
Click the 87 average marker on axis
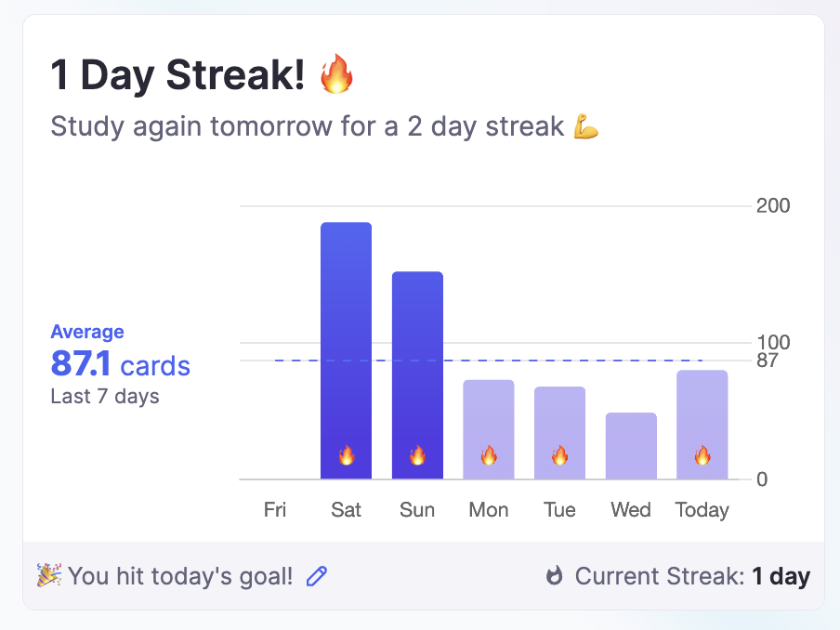pos(767,361)
